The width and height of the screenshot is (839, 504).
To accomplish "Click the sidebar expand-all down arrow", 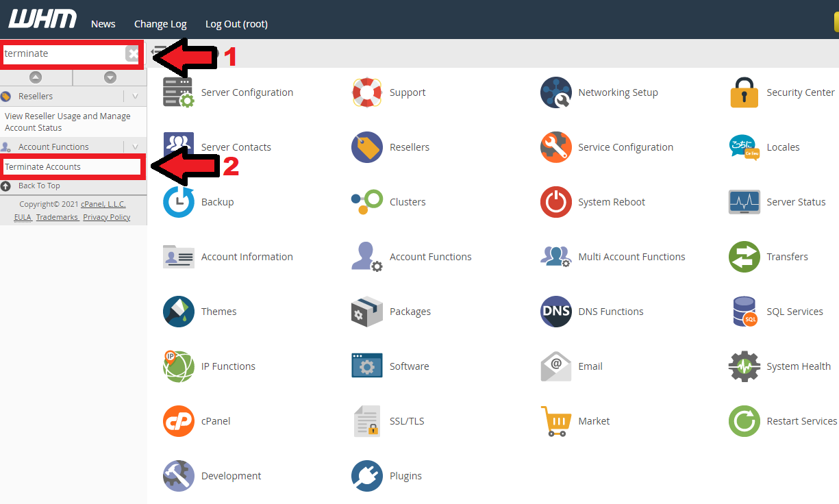I will pyautogui.click(x=110, y=77).
